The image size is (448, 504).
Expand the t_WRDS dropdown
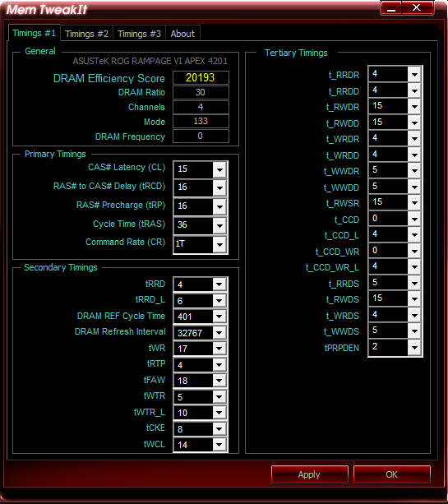(414, 316)
